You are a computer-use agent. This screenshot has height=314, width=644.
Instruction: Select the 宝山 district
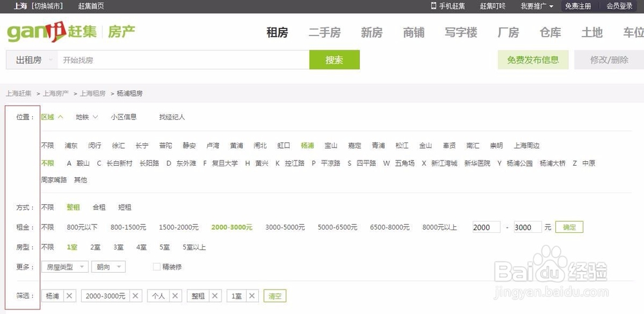(x=331, y=146)
